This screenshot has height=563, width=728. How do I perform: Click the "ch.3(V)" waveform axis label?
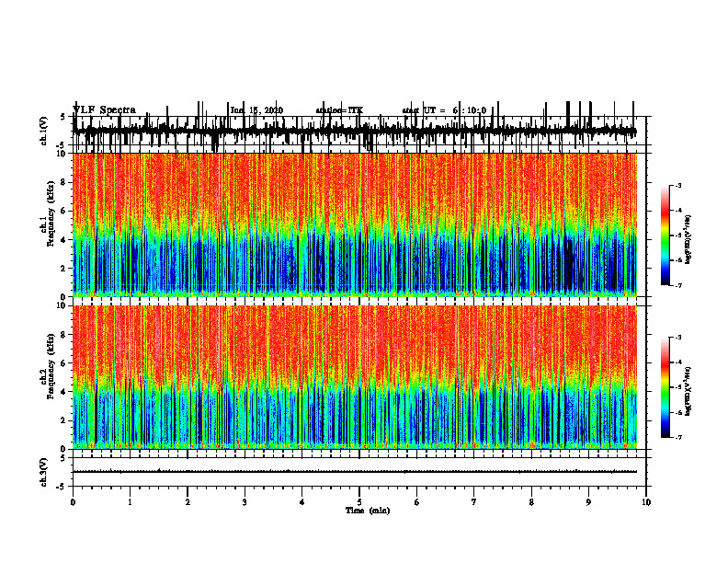(44, 473)
